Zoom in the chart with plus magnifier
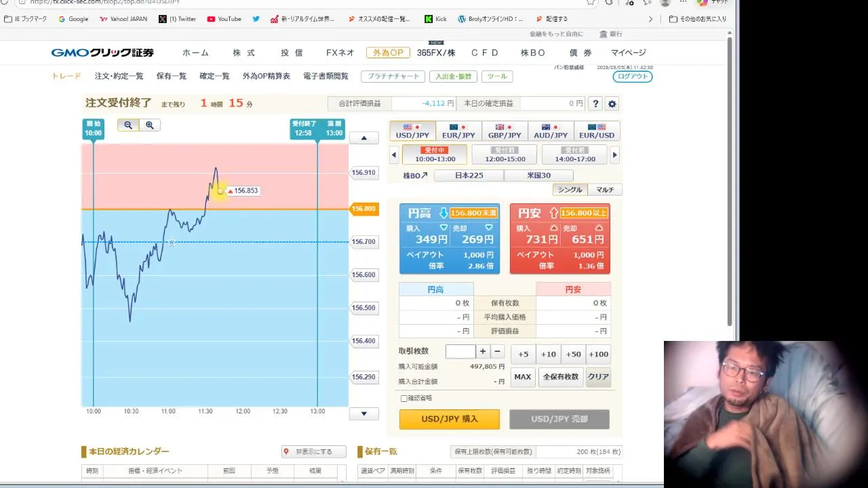The image size is (868, 488). pyautogui.click(x=150, y=125)
